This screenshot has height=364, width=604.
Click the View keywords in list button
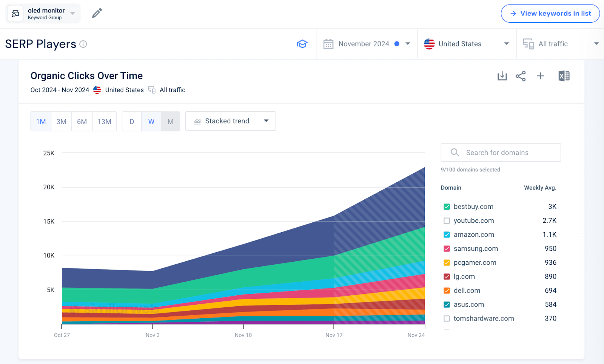pos(550,13)
